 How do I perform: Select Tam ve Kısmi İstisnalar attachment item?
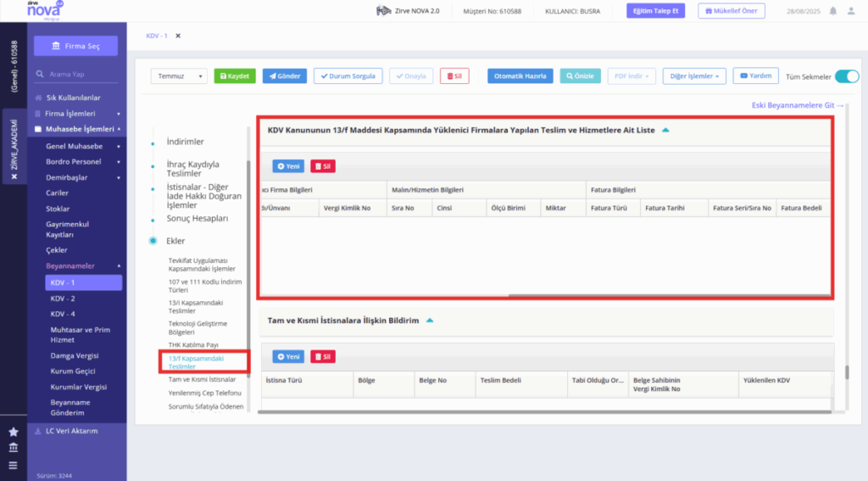coord(202,379)
